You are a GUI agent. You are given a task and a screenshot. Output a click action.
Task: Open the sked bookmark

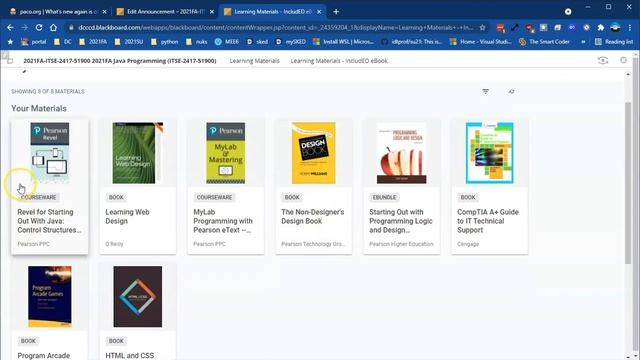[258, 42]
